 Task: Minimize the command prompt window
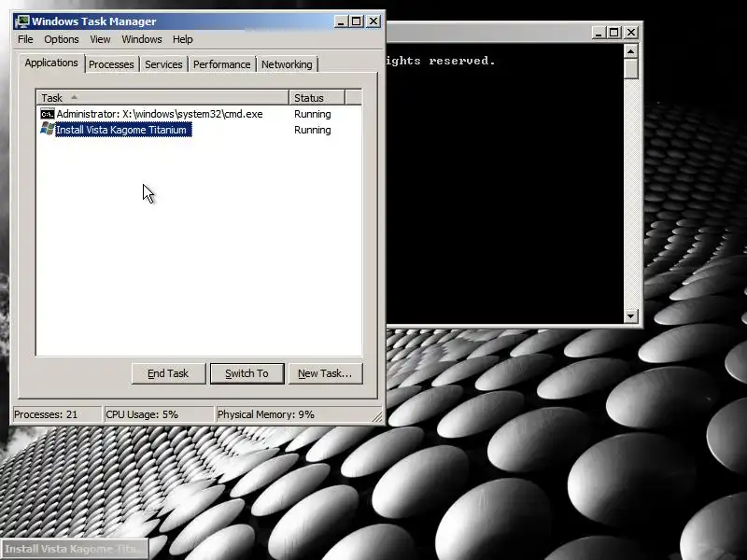click(x=599, y=33)
